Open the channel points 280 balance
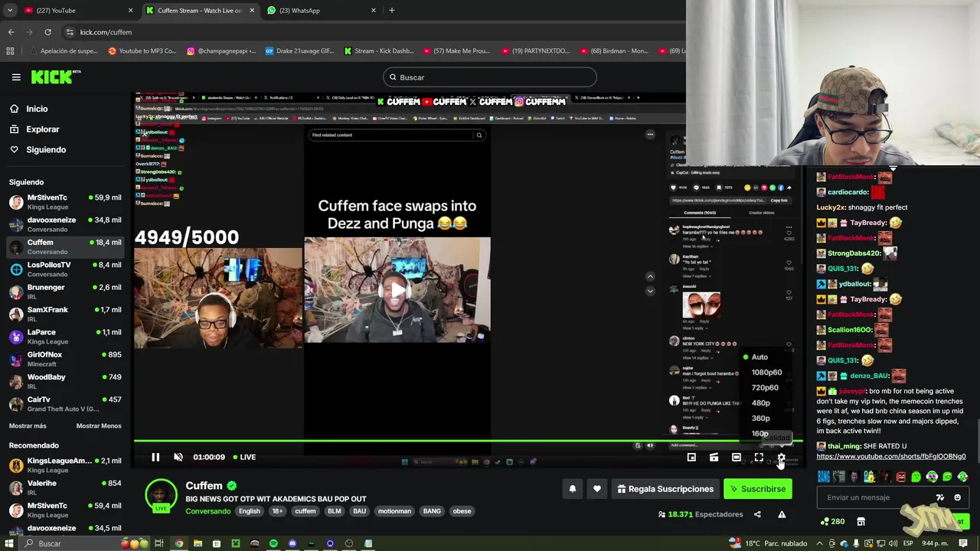This screenshot has width=980, height=551. pyautogui.click(x=832, y=522)
